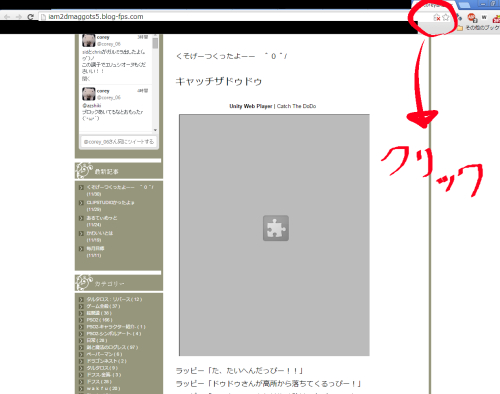This screenshot has width=500, height=394.
Task: Click the Catch The DoDo link
Action: pyautogui.click(x=296, y=106)
